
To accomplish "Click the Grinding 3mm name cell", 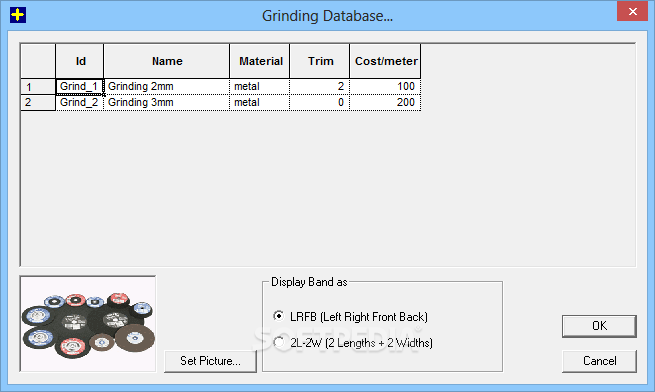I will pos(167,102).
